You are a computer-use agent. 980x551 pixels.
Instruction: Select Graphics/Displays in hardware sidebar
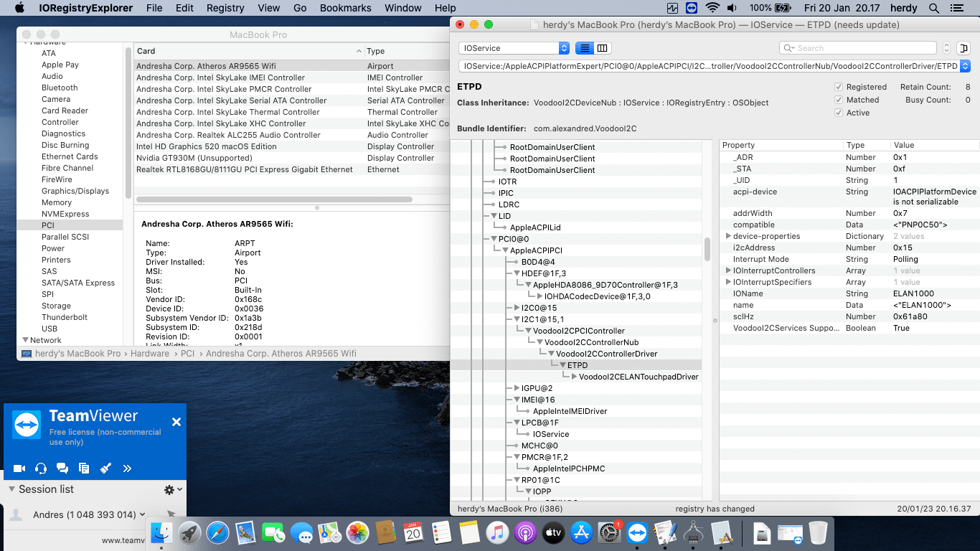(75, 191)
